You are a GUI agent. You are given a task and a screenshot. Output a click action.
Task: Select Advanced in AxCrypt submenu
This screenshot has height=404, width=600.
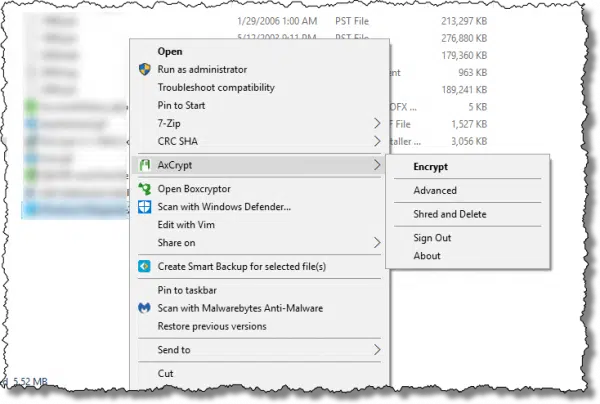[468, 190]
